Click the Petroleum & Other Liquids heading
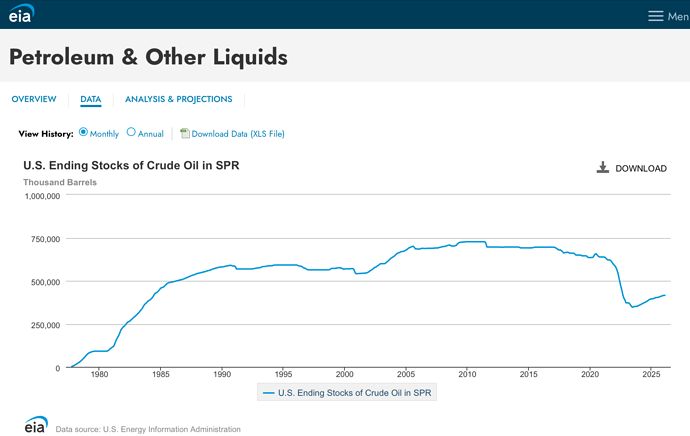 pos(148,57)
